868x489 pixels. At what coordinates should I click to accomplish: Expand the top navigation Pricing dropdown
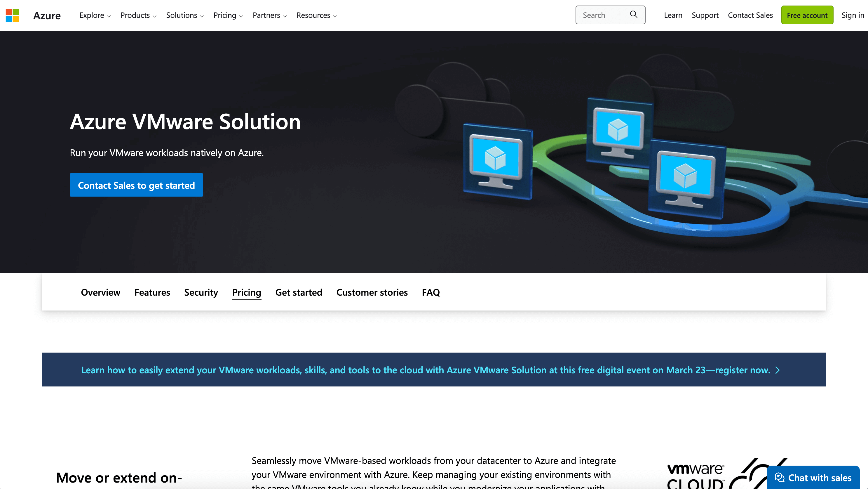coord(228,15)
